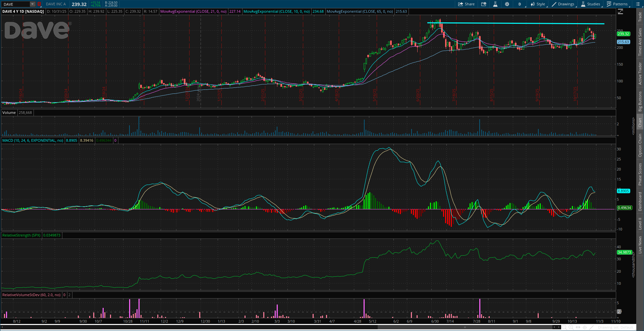Viewport: 644px width, 331px height.
Task: Open the Patterns menu
Action: click(x=617, y=4)
